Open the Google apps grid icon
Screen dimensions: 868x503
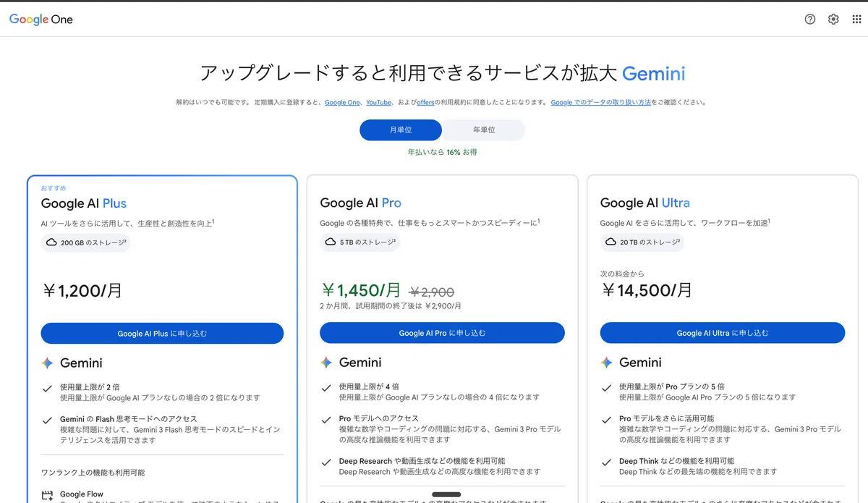[856, 20]
